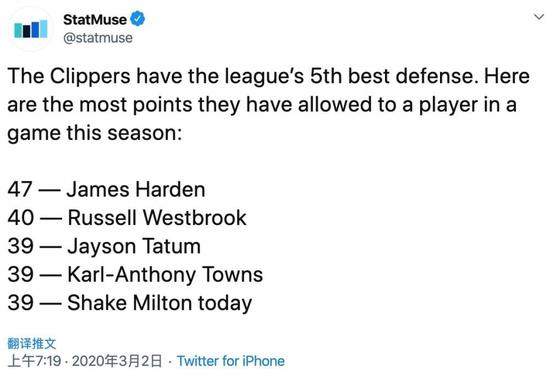Click the line '39 — Jayson Tatum'
The image size is (550, 381).
(104, 246)
